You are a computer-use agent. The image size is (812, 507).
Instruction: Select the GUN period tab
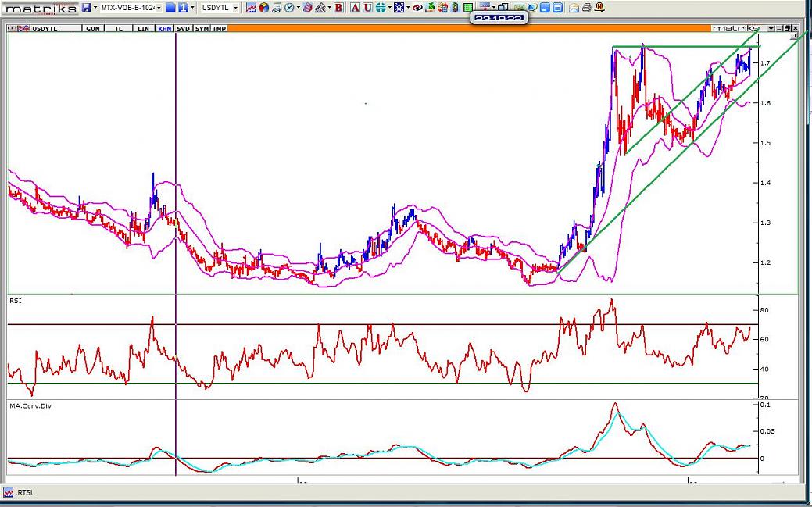coord(93,28)
